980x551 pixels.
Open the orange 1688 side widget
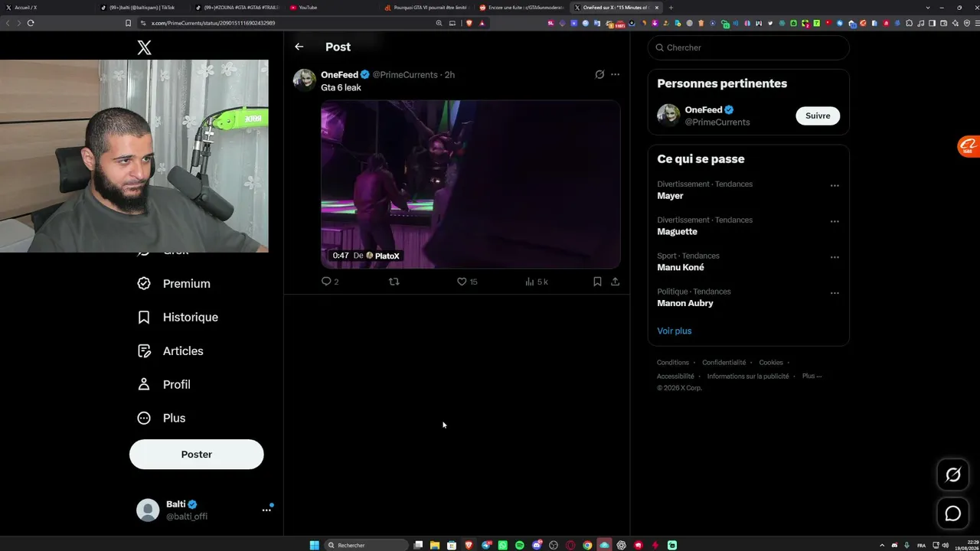point(969,145)
